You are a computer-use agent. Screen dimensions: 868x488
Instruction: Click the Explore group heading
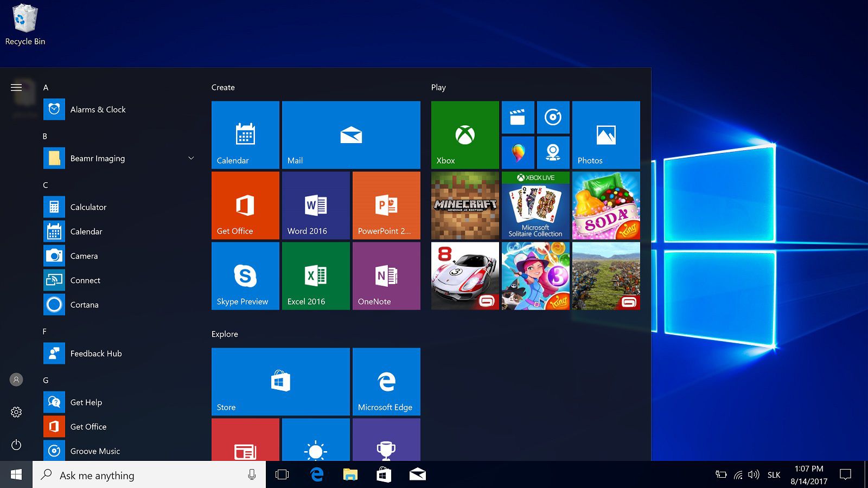(225, 334)
